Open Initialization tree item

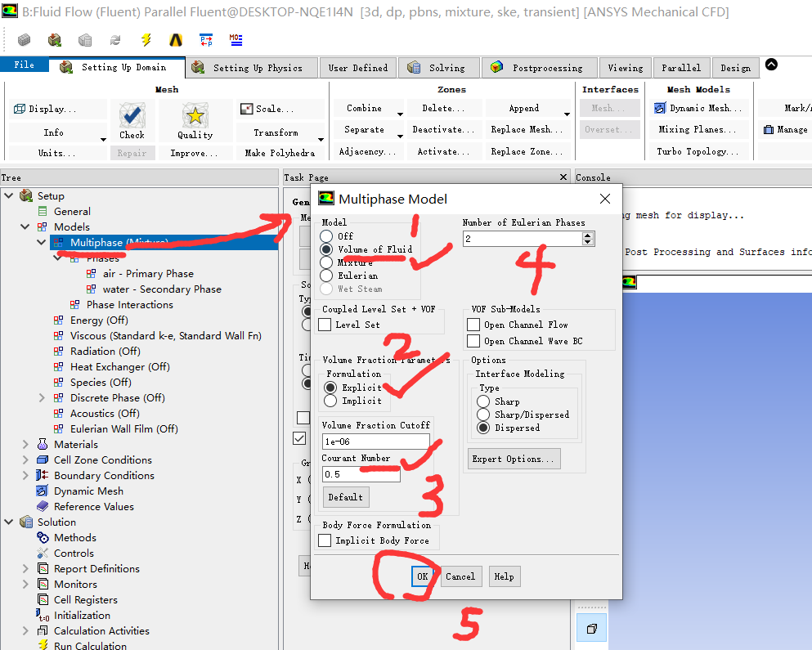(x=82, y=616)
